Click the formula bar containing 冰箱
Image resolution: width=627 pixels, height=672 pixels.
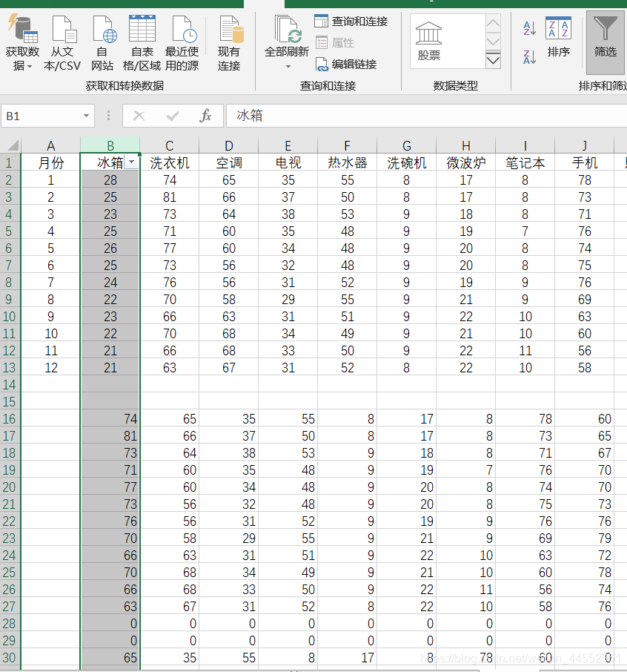[426, 116]
